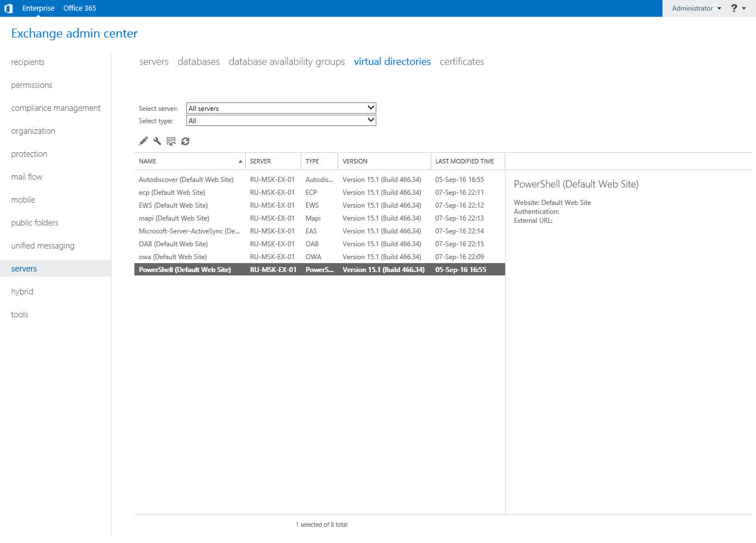Open unified messaging section
This screenshot has height=543, width=756.
(x=43, y=246)
